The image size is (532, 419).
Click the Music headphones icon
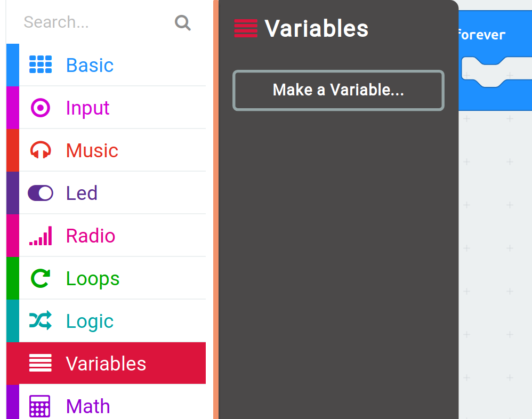(41, 150)
